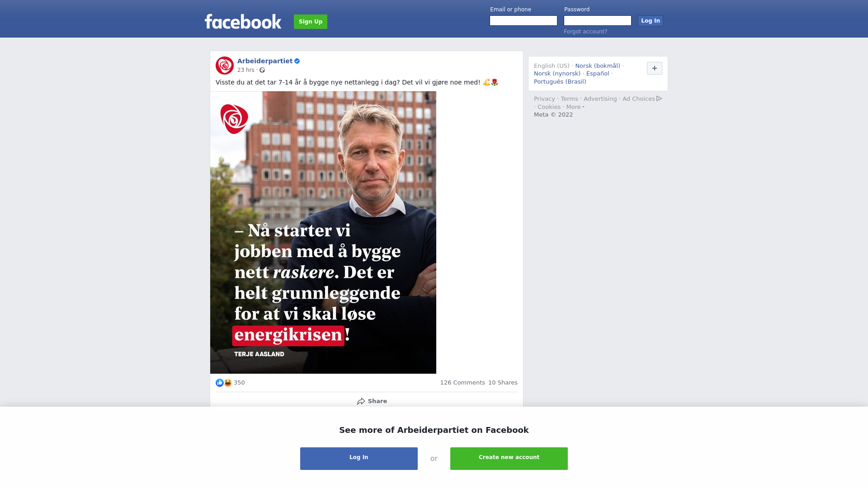Click the public globe privacy icon
The height and width of the screenshot is (488, 868).
pyautogui.click(x=262, y=70)
